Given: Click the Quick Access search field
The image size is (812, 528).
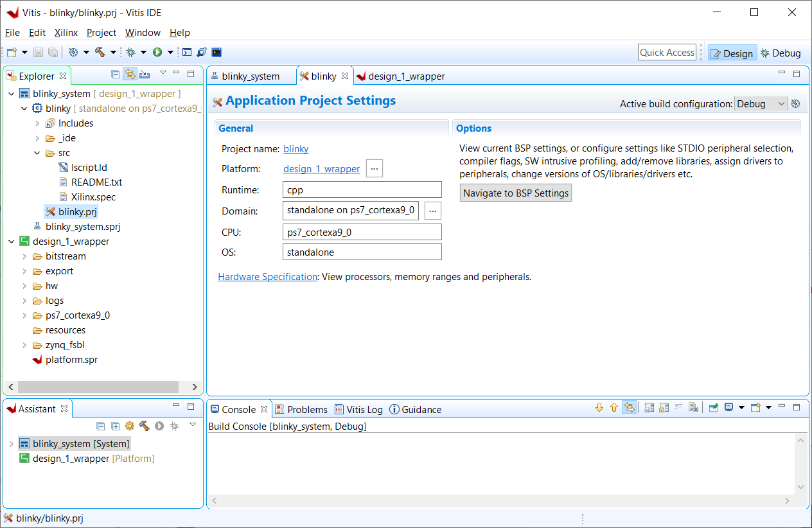Looking at the screenshot, I should click(667, 53).
